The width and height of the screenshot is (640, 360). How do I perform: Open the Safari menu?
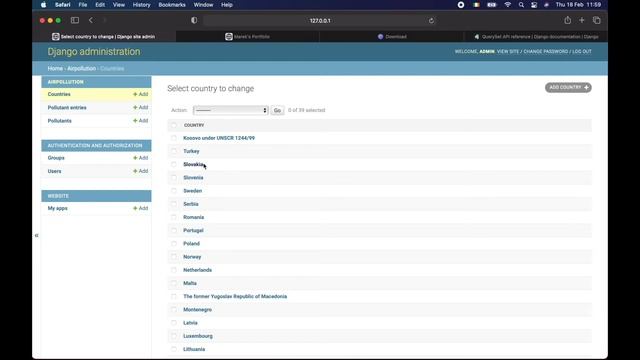click(x=62, y=5)
